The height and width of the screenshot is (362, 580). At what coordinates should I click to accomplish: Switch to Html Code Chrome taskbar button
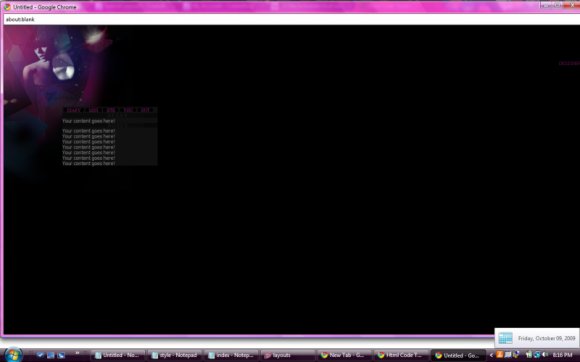401,355
